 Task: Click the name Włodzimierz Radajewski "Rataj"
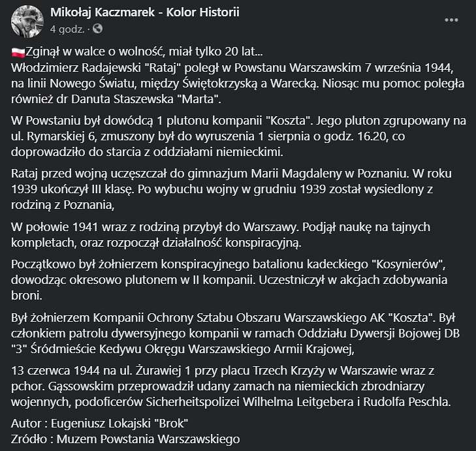point(96,68)
